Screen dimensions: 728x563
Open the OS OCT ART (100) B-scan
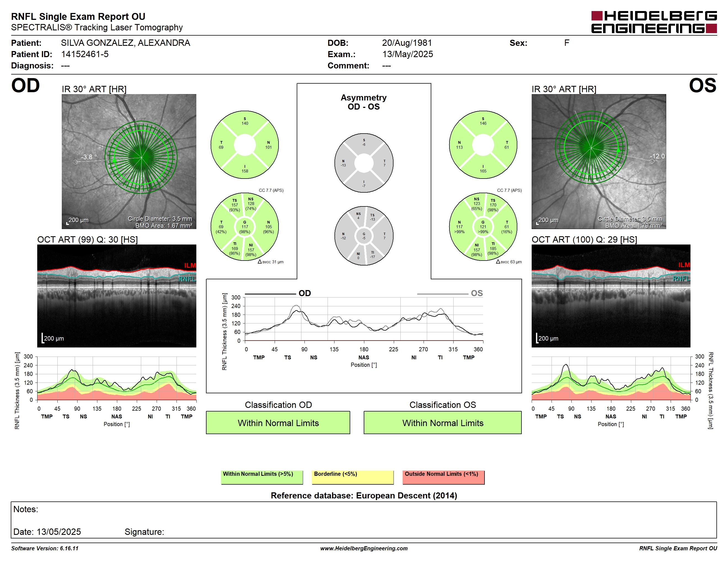point(611,296)
